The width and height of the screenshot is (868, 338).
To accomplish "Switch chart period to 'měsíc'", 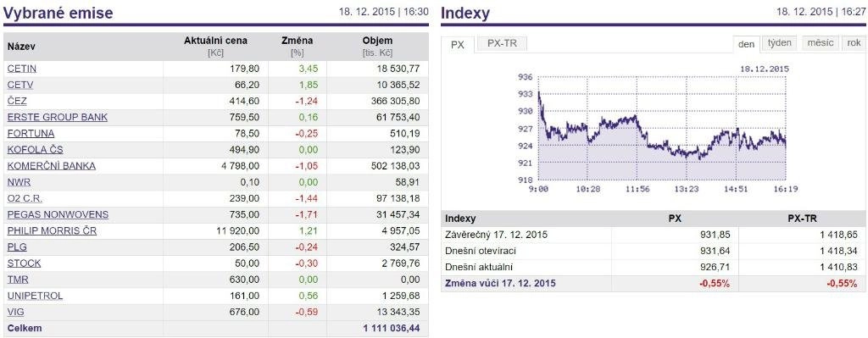I will click(820, 43).
